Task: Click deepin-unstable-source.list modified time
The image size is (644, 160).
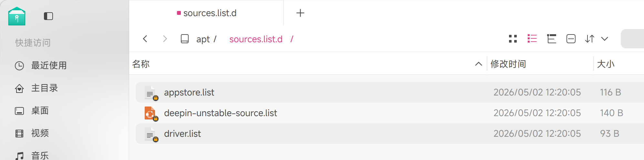Action: coord(537,113)
